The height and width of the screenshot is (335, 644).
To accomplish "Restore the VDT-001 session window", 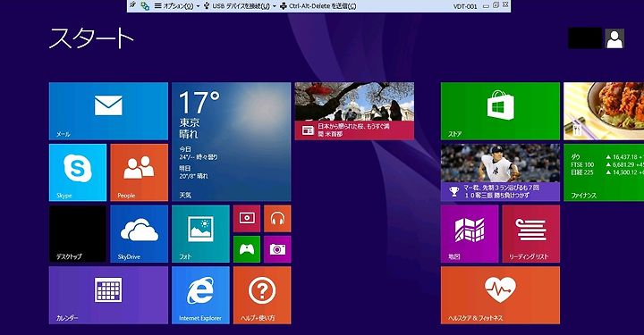I will (x=496, y=5).
